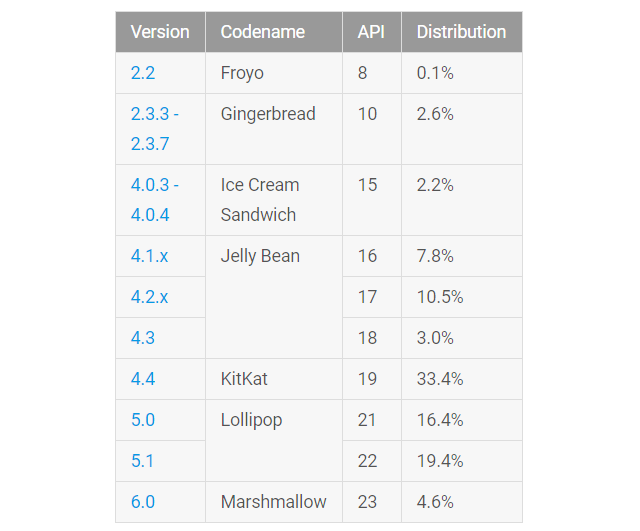Click the Codename column header

(x=263, y=32)
